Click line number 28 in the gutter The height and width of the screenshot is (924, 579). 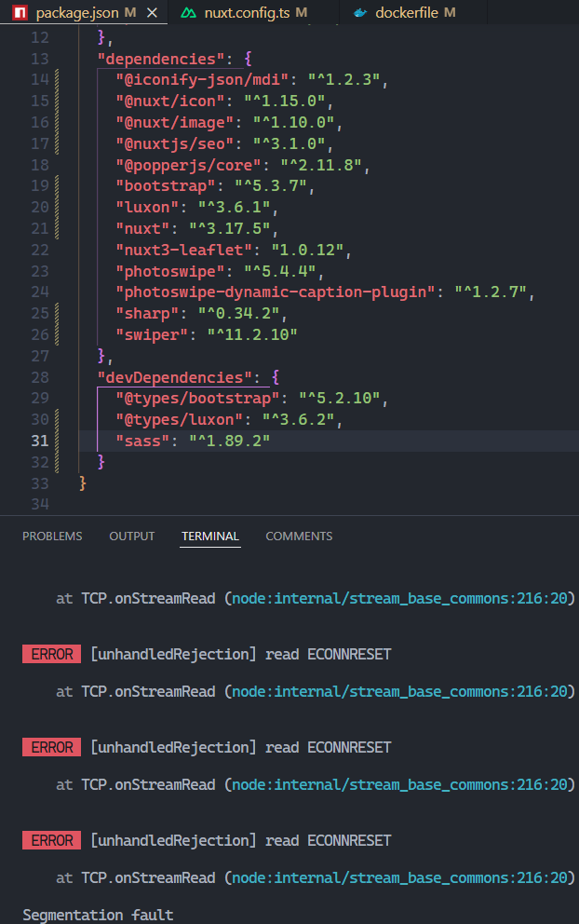(x=40, y=377)
